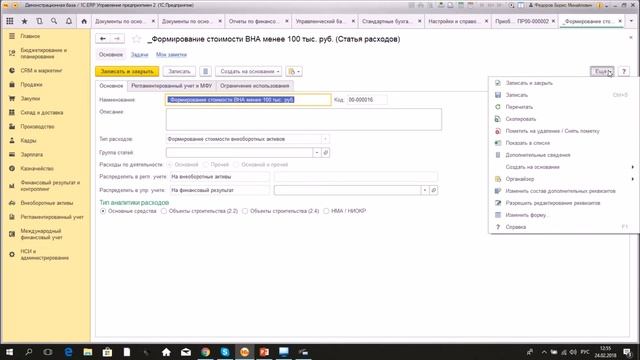Open Продажи section in sidebar
640x360 pixels.
[31, 84]
